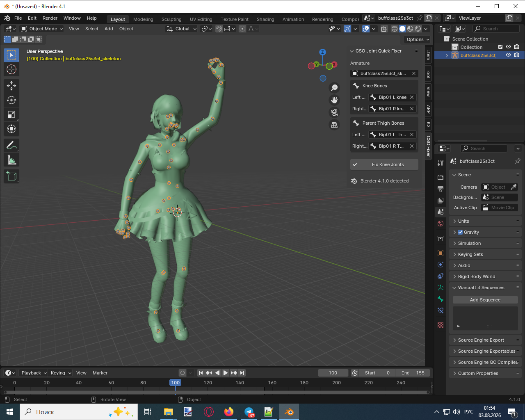Click the outliner Search field
Image resolution: width=525 pixels, height=420 pixels.
496,29
